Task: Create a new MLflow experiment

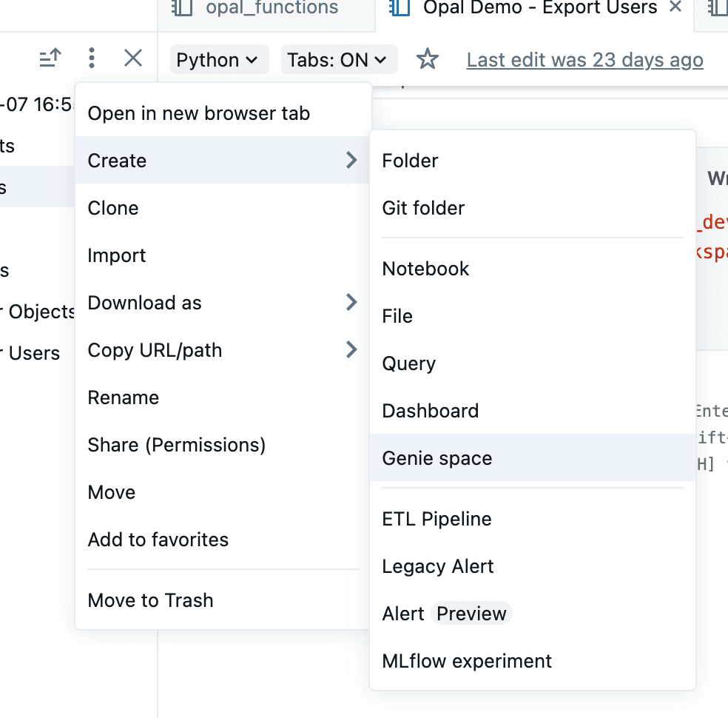Action: (467, 661)
